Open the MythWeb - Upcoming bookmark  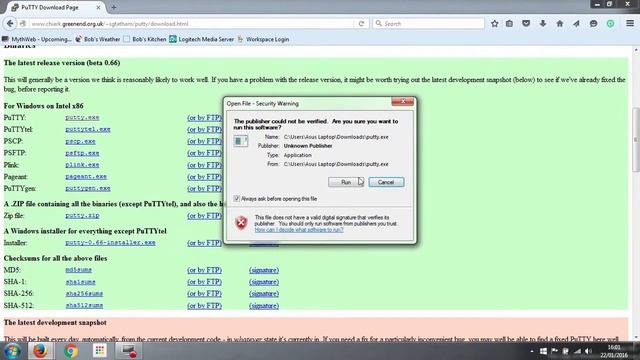point(37,39)
